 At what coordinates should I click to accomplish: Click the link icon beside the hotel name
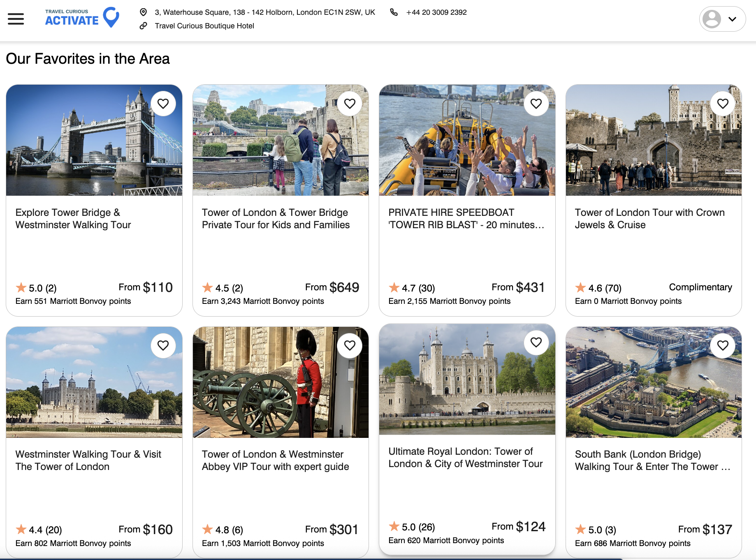(x=143, y=26)
